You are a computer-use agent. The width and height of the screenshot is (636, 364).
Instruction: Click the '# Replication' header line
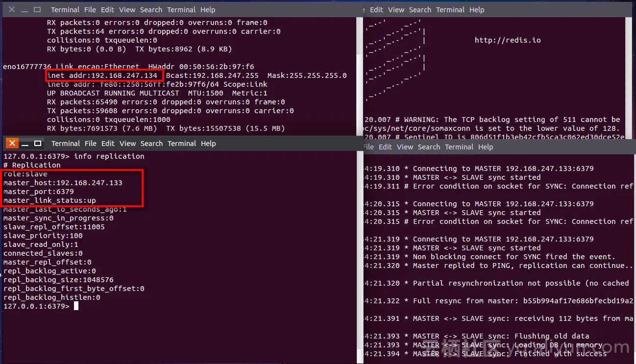[32, 165]
